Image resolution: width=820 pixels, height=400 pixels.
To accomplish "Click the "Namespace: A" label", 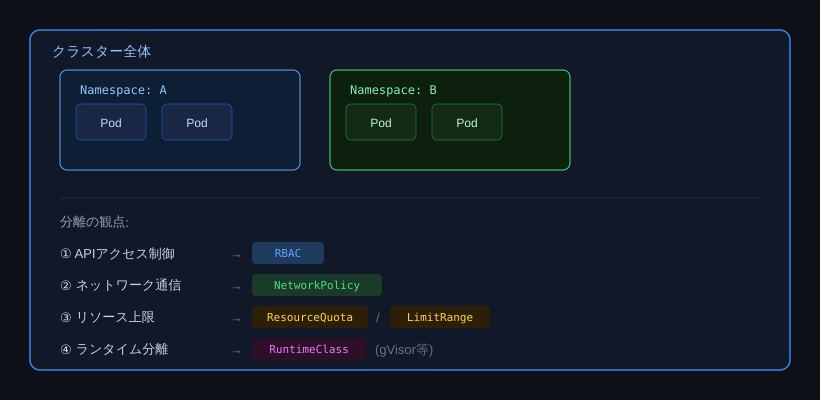I will point(123,90).
